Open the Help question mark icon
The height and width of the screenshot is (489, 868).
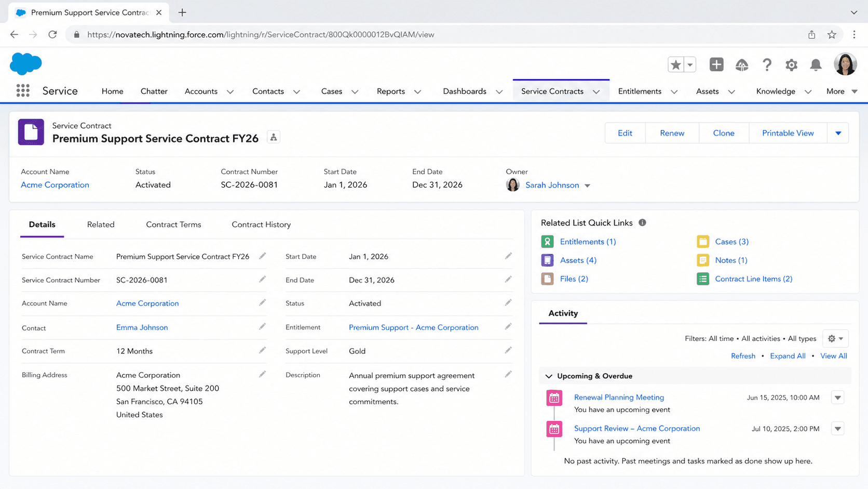(767, 65)
